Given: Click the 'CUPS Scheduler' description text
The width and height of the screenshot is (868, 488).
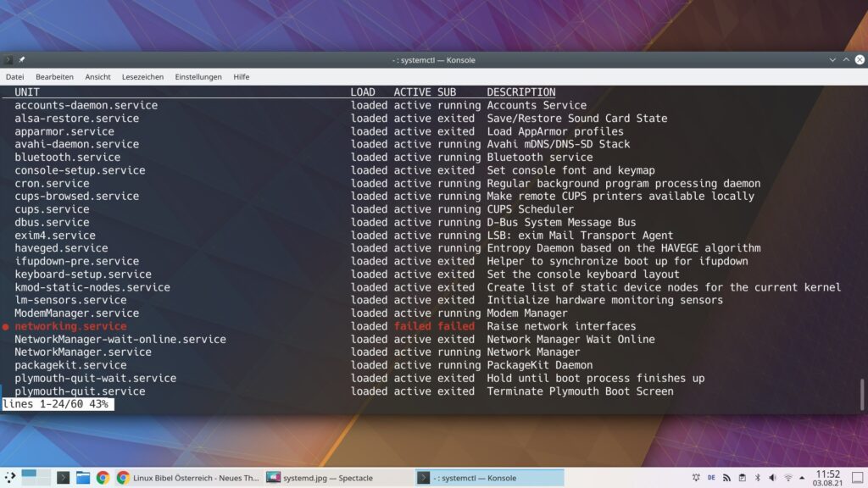Looking at the screenshot, I should (x=531, y=210).
